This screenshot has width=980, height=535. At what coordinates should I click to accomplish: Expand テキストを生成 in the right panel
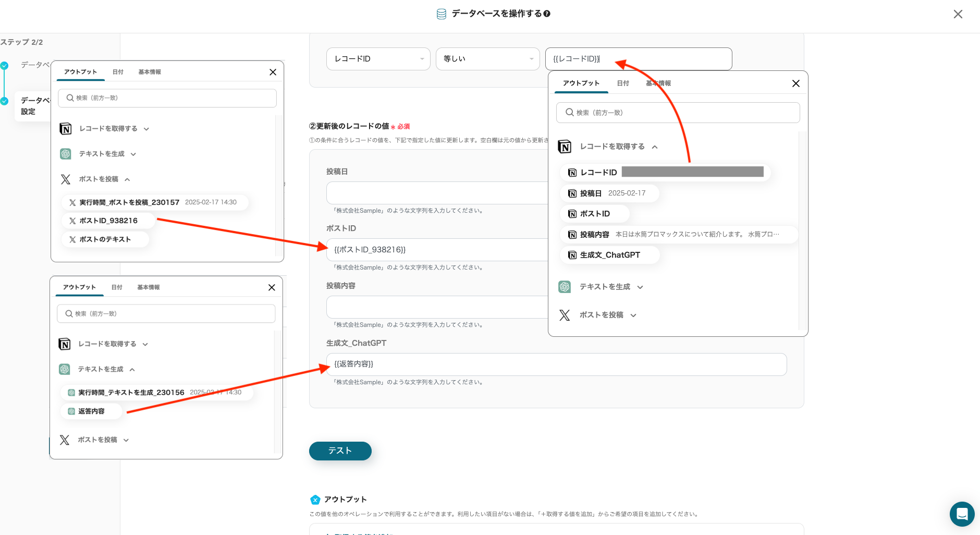tap(640, 287)
